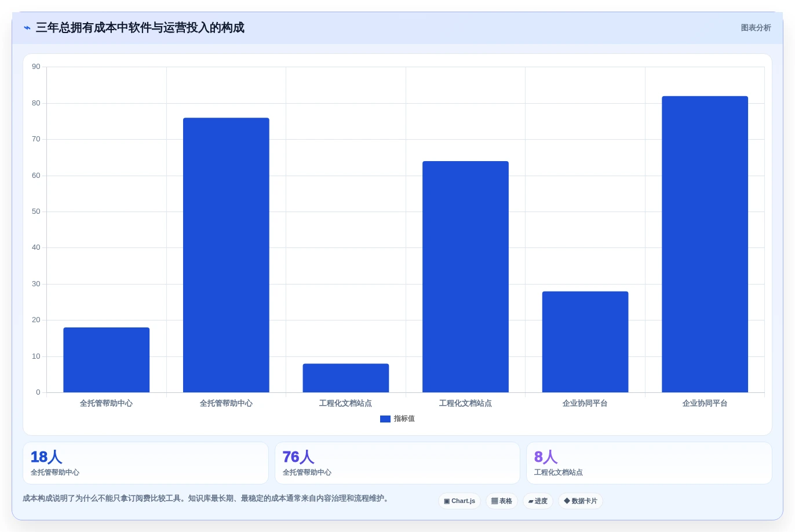The image size is (795, 532).
Task: Select the 表格 tag chip
Action: pos(502,501)
